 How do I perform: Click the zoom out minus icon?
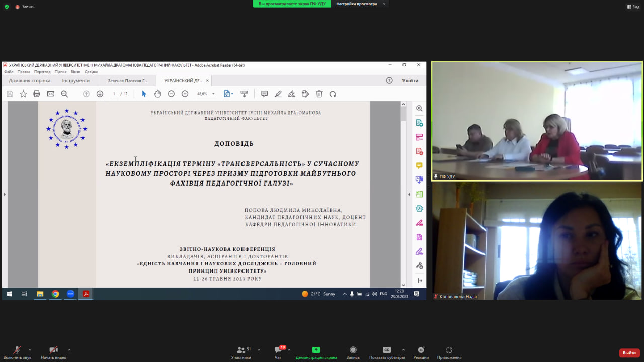tap(171, 94)
